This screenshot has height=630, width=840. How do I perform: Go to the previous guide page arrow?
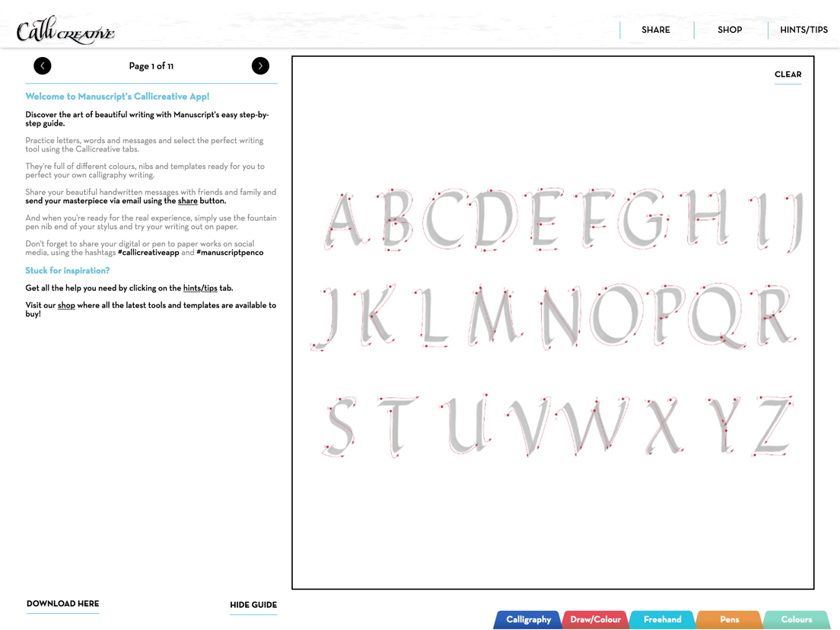(x=43, y=66)
